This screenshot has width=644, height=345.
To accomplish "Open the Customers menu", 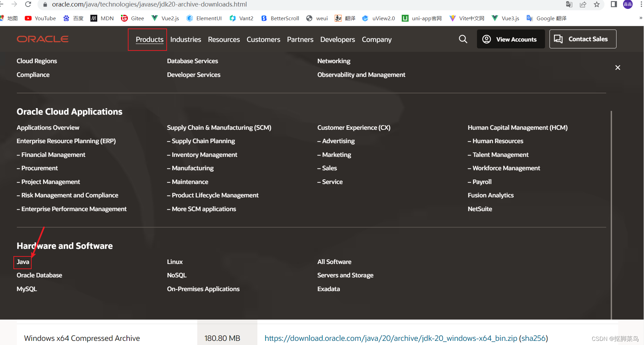I will pyautogui.click(x=263, y=39).
